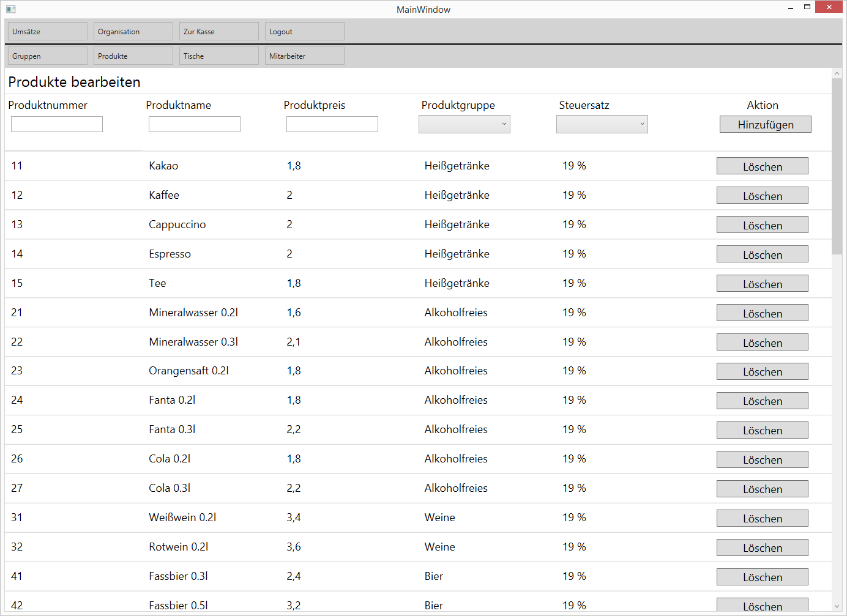Viewport: 847px width, 616px height.
Task: Open the Organisation menu
Action: tap(133, 31)
